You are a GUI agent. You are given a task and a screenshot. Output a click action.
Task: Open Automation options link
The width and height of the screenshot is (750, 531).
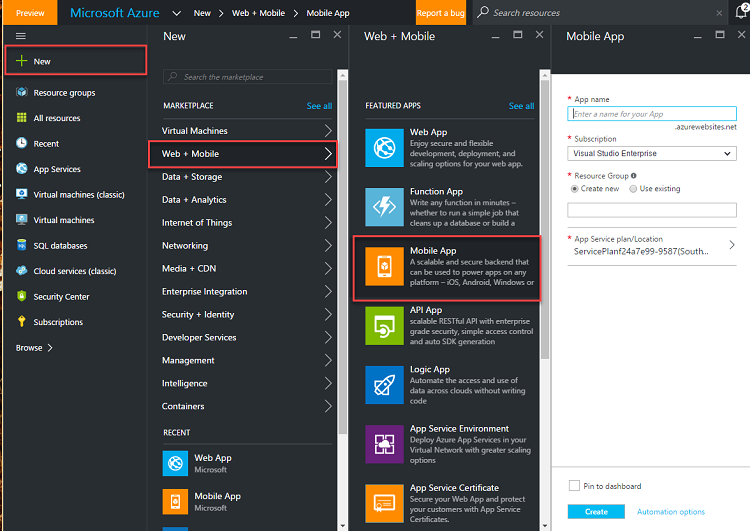[x=671, y=512]
